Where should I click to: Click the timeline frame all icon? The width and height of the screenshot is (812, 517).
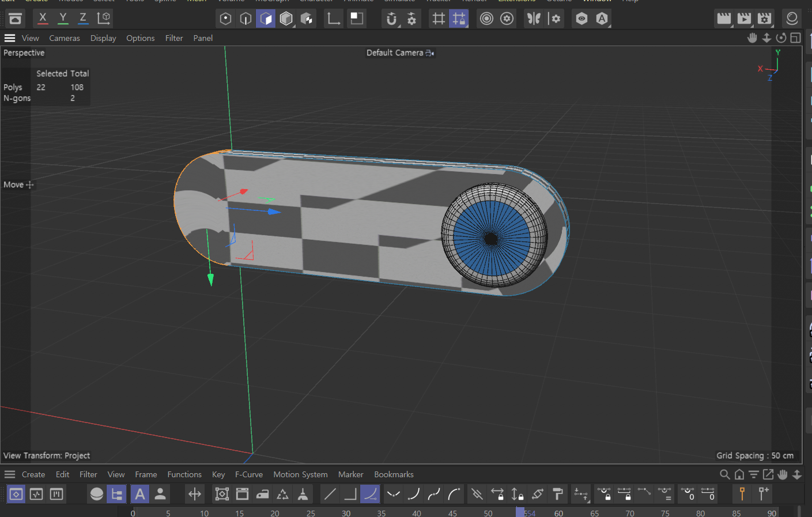tap(222, 494)
